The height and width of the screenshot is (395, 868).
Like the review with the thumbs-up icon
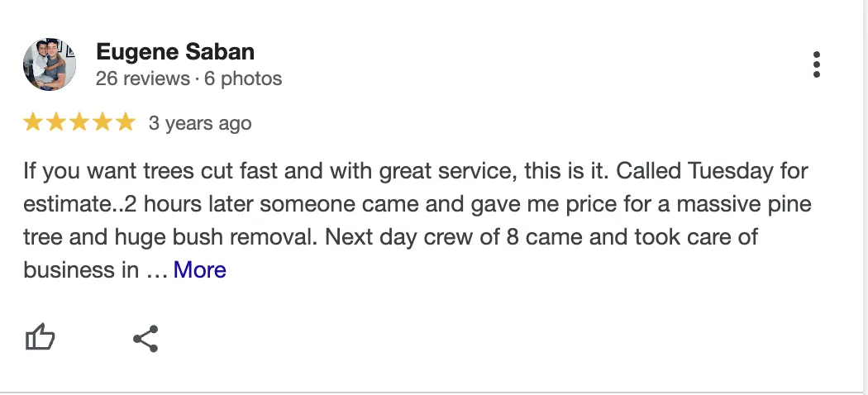click(41, 337)
